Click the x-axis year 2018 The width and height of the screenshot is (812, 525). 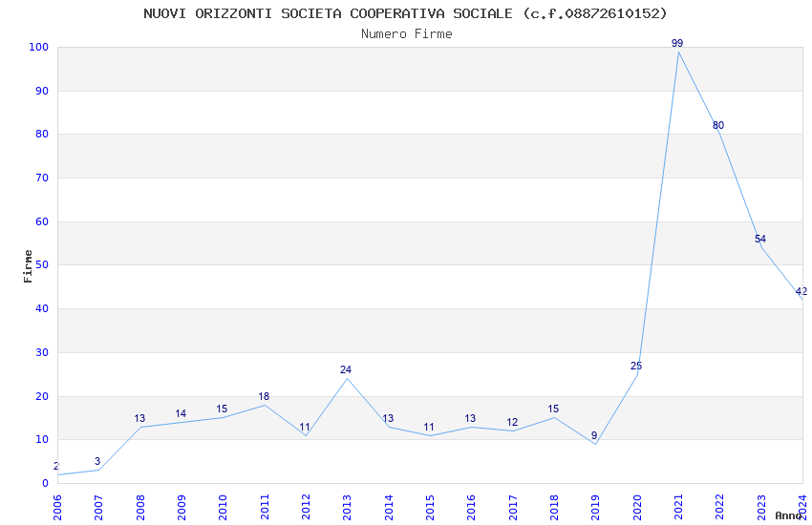pos(554,507)
